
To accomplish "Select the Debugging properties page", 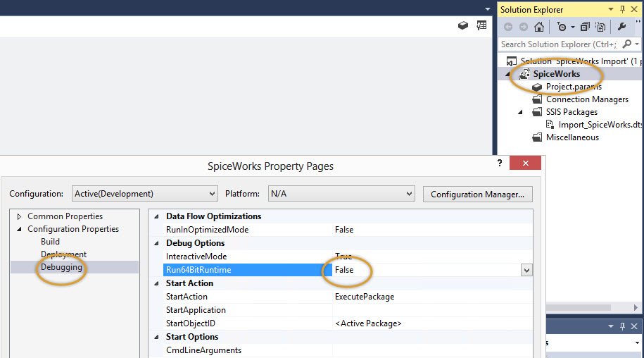I will point(61,267).
